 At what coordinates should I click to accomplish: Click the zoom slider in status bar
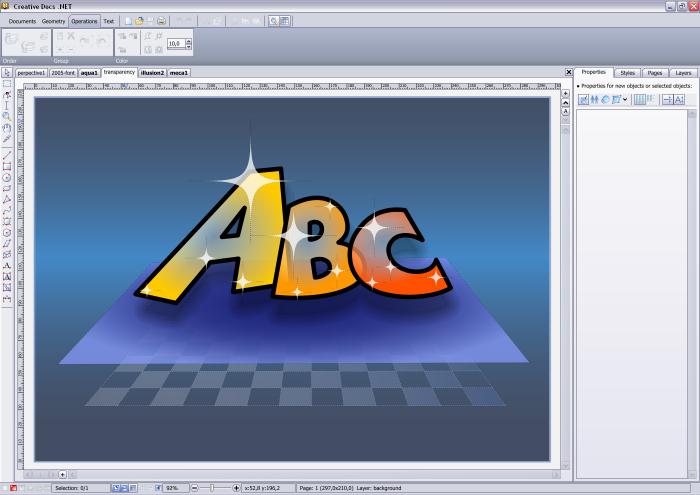click(x=212, y=488)
